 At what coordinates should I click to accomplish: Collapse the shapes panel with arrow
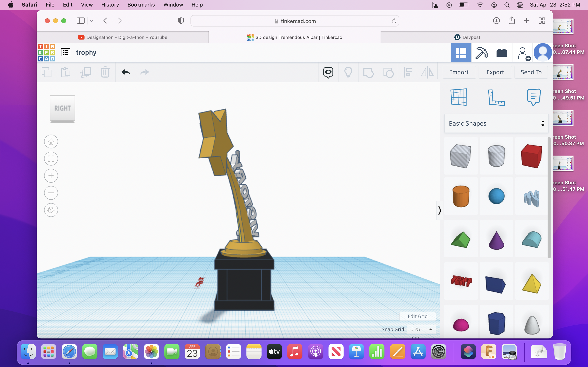439,210
